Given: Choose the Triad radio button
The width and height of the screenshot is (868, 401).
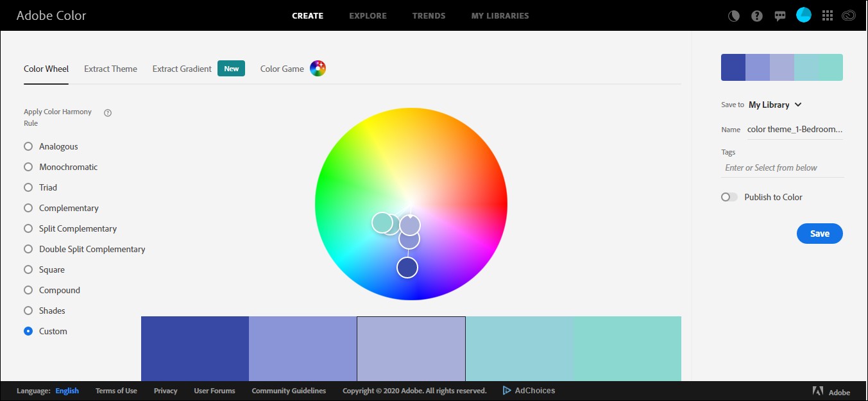Looking at the screenshot, I should coord(28,187).
